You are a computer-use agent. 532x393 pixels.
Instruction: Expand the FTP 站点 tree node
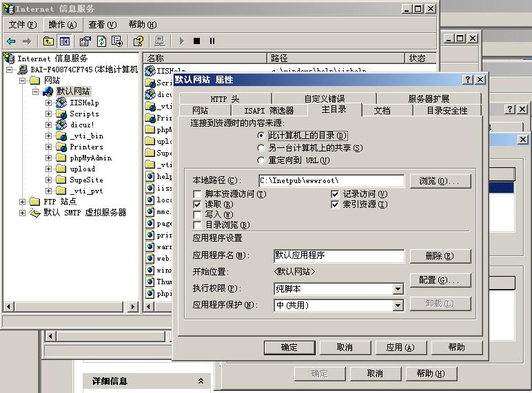(22, 202)
